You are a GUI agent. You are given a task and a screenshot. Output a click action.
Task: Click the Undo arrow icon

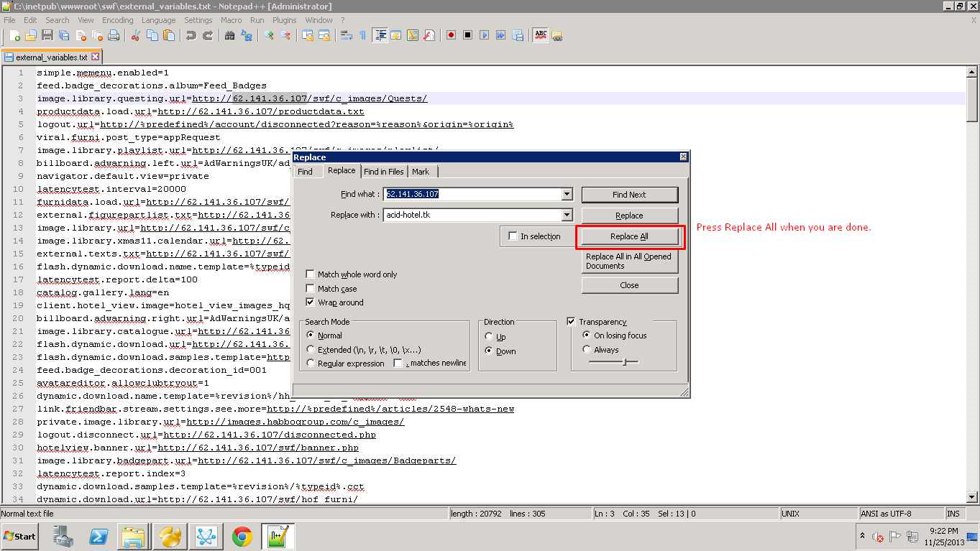pos(191,35)
